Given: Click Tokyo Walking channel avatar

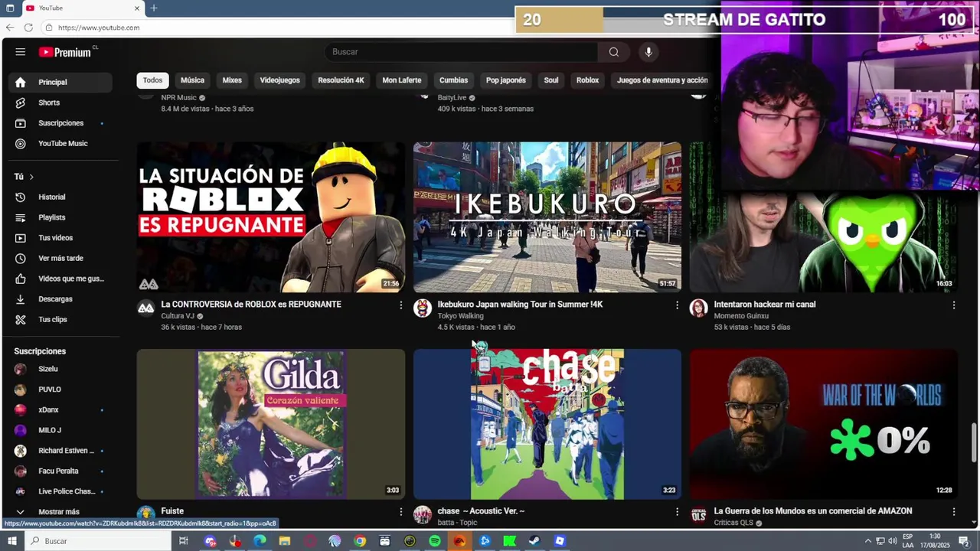Looking at the screenshot, I should point(423,308).
